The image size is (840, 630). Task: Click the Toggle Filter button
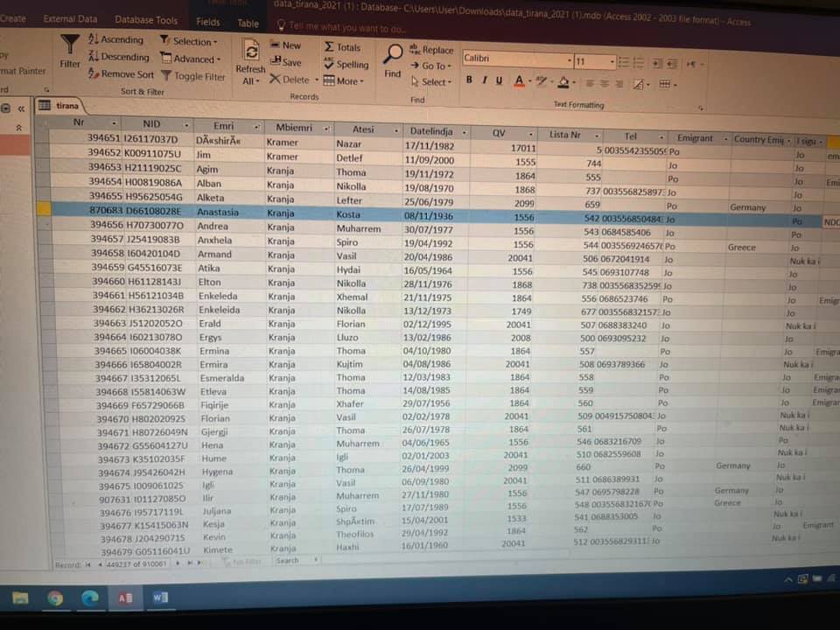coord(192,76)
